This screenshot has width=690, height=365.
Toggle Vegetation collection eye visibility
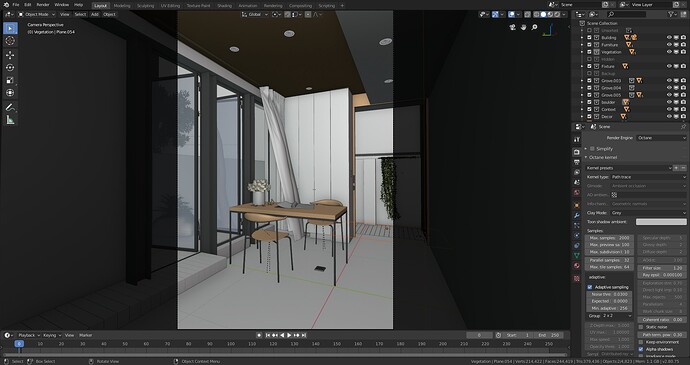669,52
